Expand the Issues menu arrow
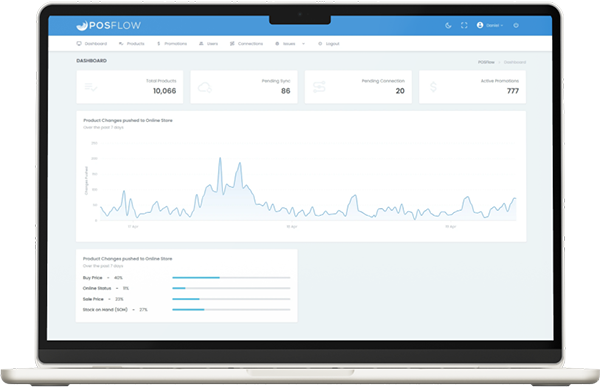Screen dimensions: 600x387 [303, 44]
